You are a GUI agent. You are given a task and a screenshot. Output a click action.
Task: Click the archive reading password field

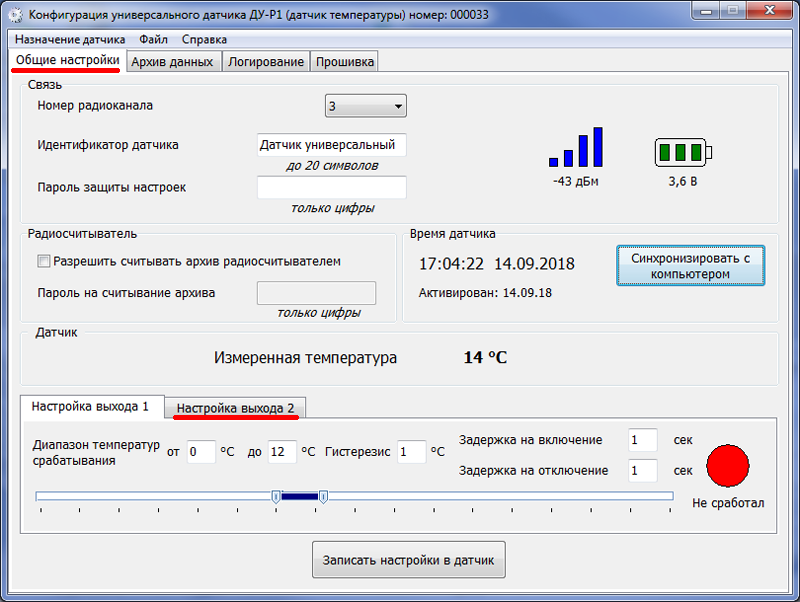(316, 293)
